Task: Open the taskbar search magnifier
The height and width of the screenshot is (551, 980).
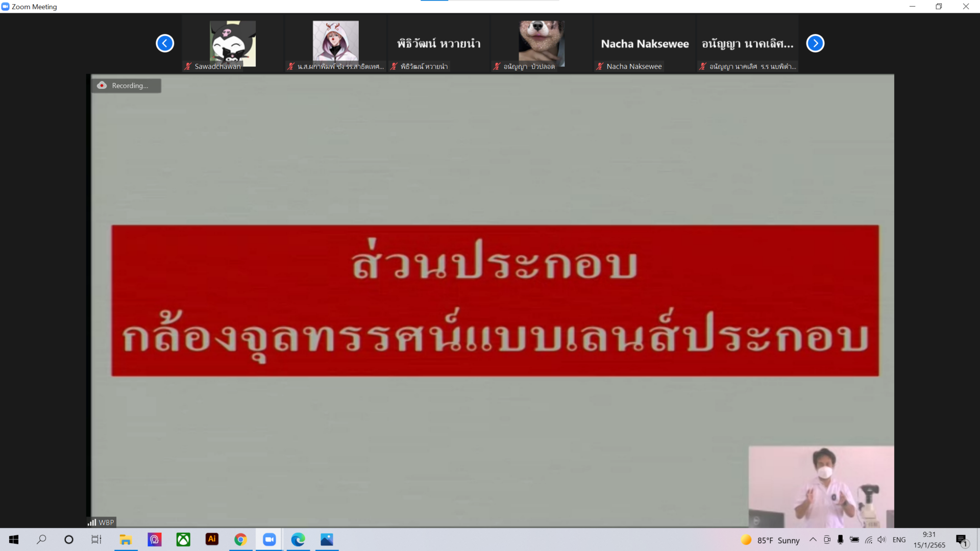Action: tap(41, 540)
